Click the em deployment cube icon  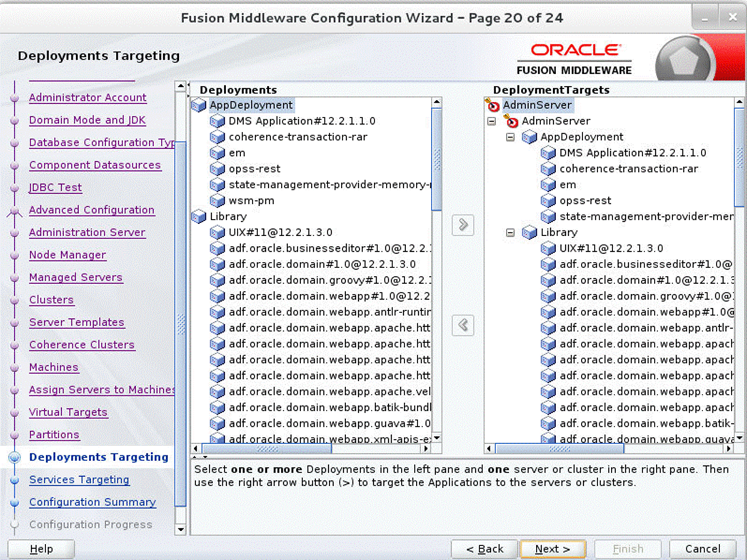[x=218, y=152]
